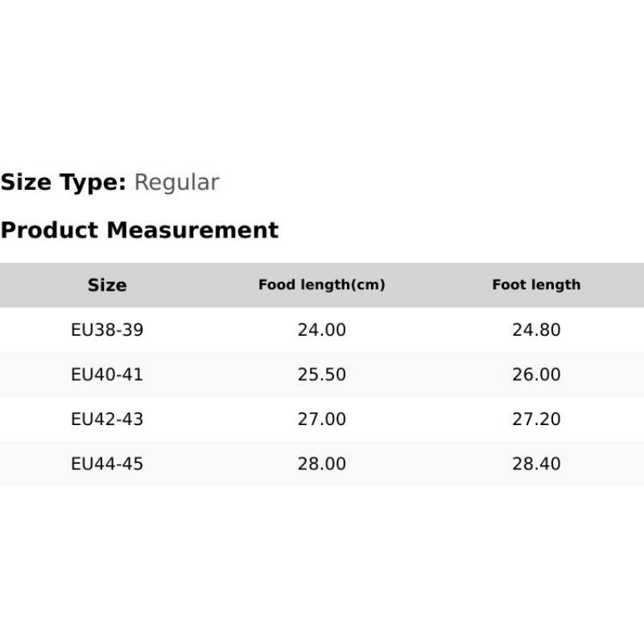Viewport: 644px width, 644px height.
Task: Select the EU38-39 size cell
Action: (x=107, y=330)
